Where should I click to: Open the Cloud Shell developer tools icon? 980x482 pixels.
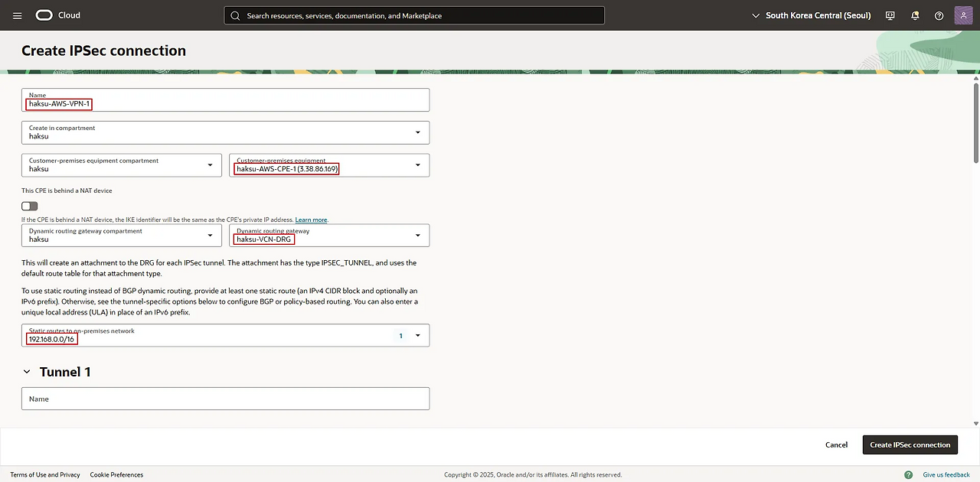point(890,15)
